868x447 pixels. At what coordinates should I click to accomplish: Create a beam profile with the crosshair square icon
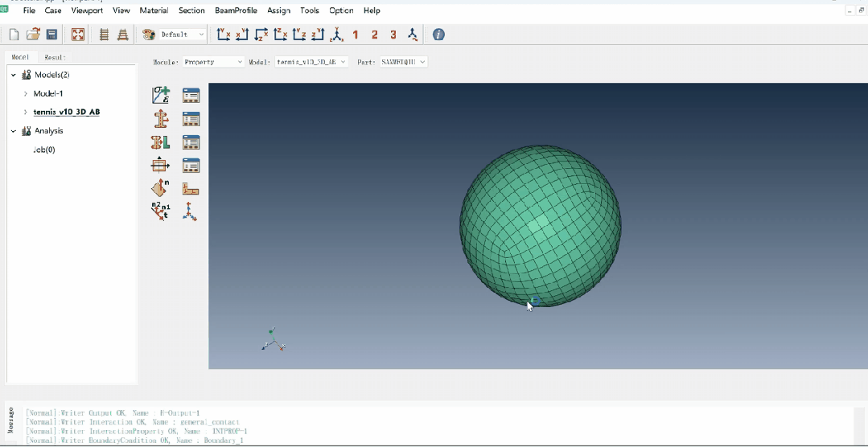161,166
